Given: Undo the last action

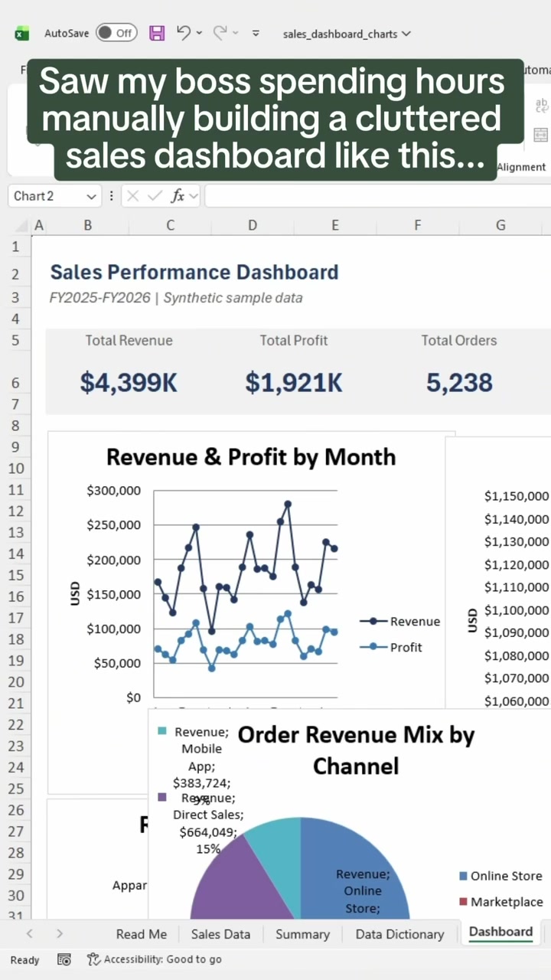Looking at the screenshot, I should [183, 32].
